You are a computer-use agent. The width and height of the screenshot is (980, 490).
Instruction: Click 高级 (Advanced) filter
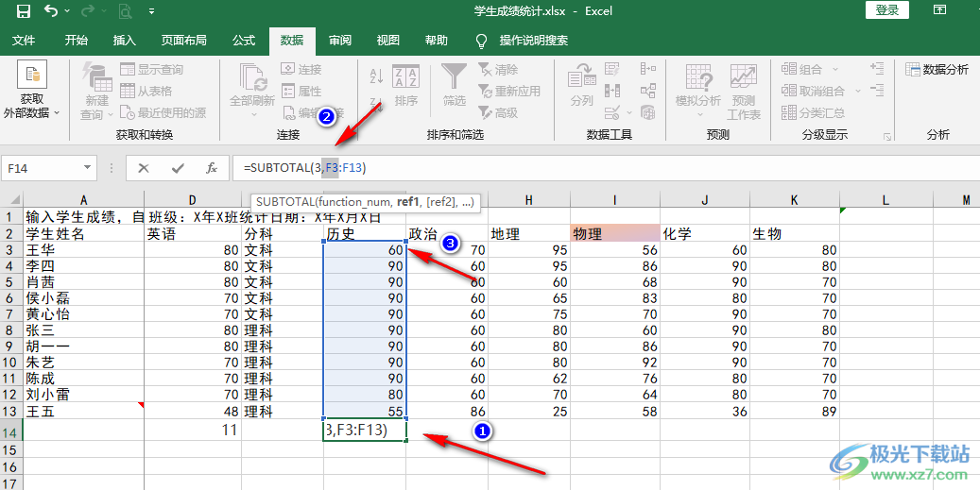498,113
